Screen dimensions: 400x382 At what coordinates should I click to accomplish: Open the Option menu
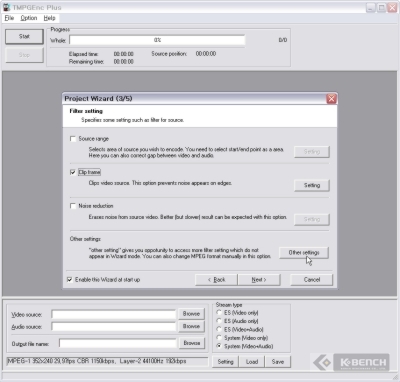pos(29,18)
